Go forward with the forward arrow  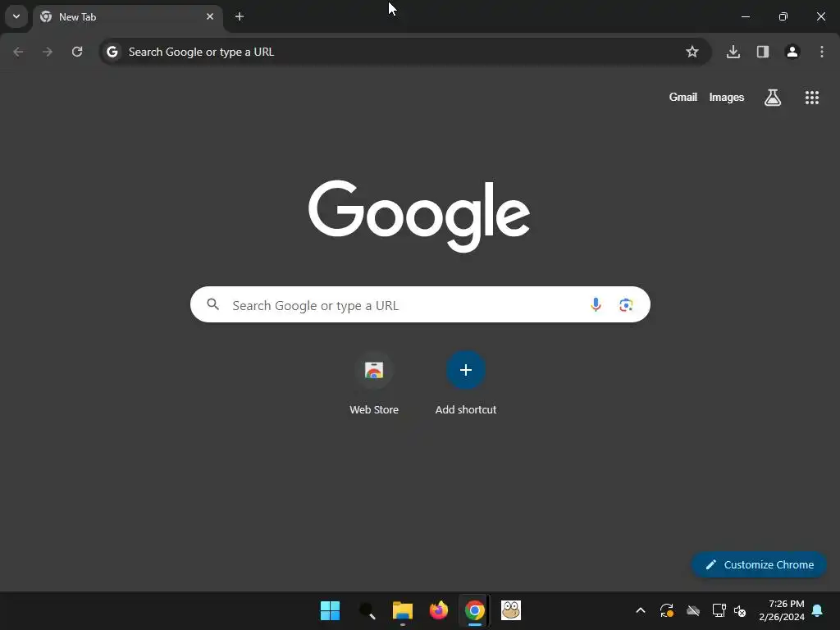(x=48, y=52)
